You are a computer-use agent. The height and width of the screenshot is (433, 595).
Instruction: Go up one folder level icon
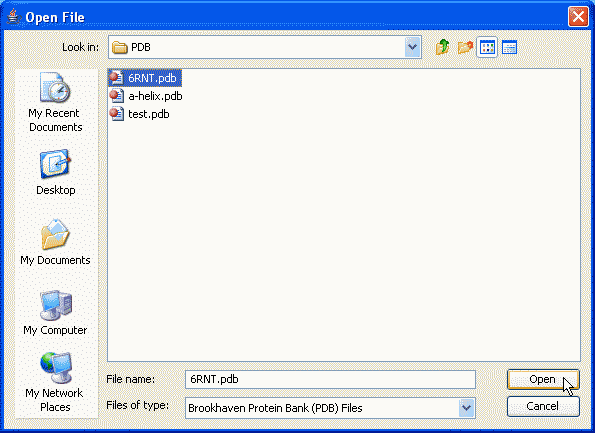click(x=442, y=47)
